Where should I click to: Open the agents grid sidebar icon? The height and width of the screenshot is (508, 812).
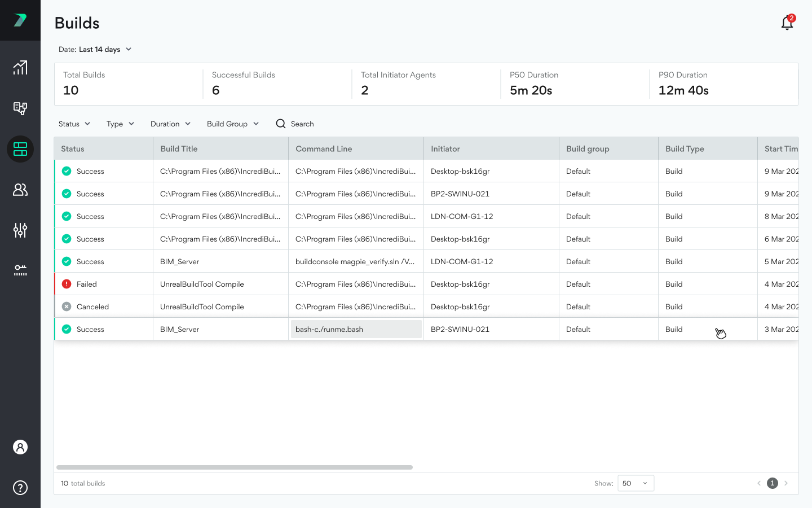(x=20, y=108)
